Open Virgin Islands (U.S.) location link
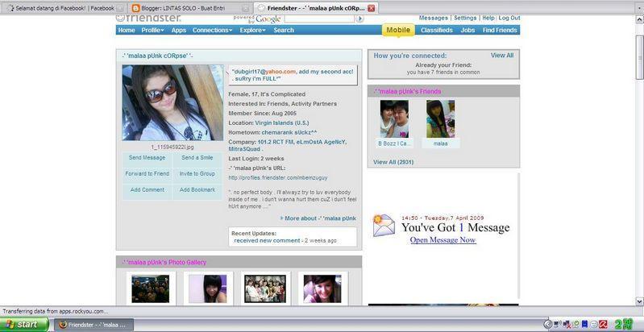 pos(282,122)
